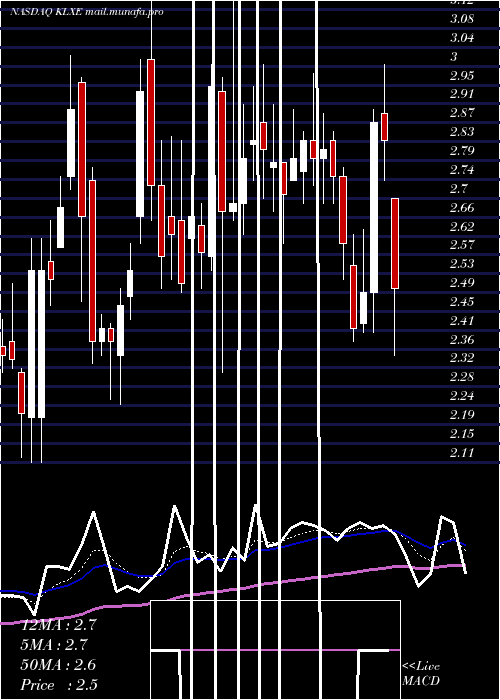The image size is (500, 700).
Task: Select the 3 price axis label
Action: [x=454, y=57]
